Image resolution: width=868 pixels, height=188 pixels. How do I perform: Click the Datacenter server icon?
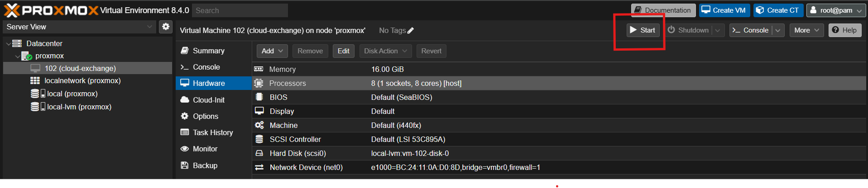pyautogui.click(x=17, y=43)
